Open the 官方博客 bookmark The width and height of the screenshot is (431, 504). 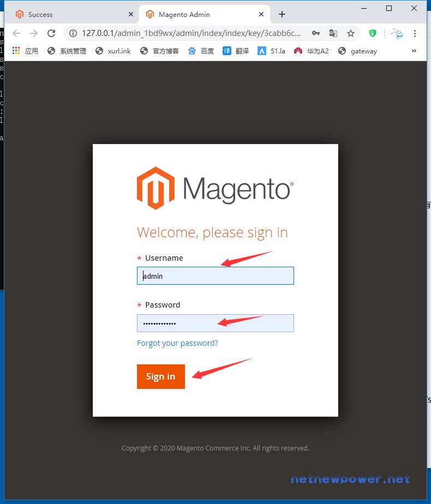pos(159,51)
